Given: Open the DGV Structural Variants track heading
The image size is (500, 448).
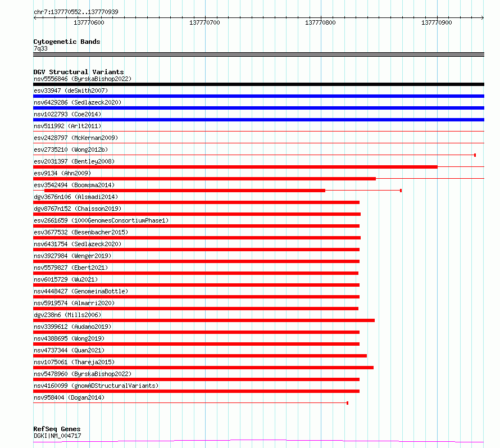Looking at the screenshot, I should point(79,72).
